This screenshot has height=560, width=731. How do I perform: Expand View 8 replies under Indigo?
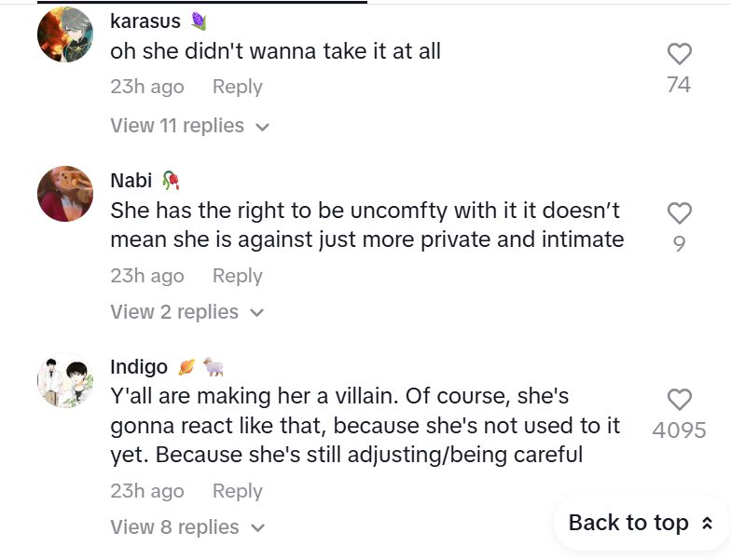tap(186, 527)
